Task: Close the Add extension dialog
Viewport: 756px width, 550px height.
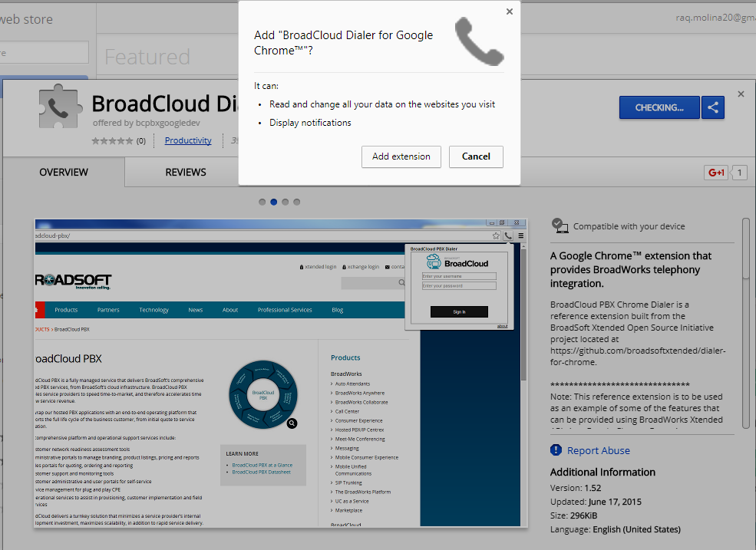Action: tap(509, 12)
